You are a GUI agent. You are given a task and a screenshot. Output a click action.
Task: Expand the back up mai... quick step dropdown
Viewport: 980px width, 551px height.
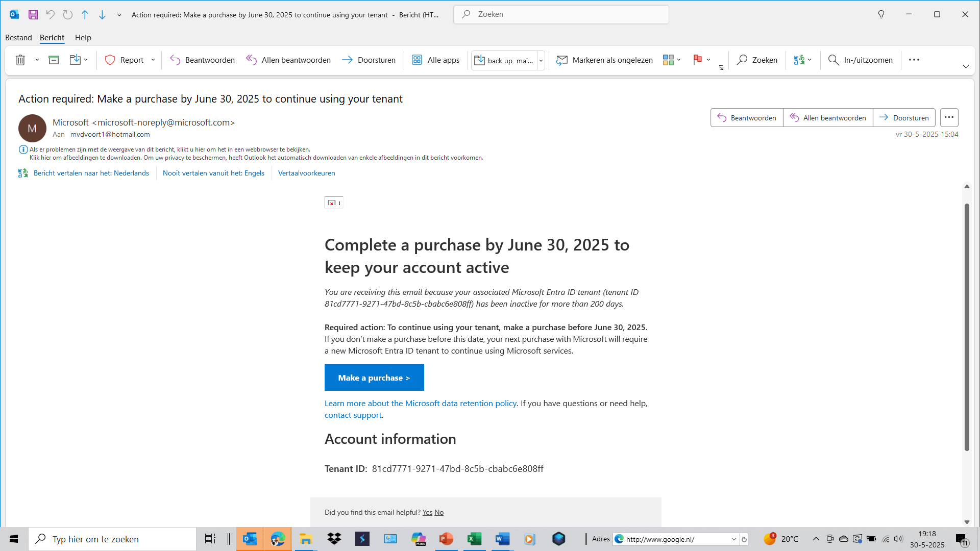[541, 60]
